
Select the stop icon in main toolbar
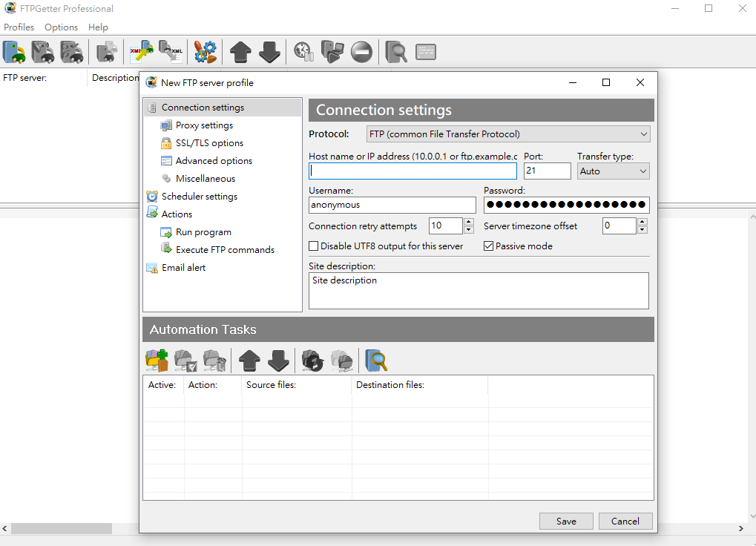pos(361,52)
